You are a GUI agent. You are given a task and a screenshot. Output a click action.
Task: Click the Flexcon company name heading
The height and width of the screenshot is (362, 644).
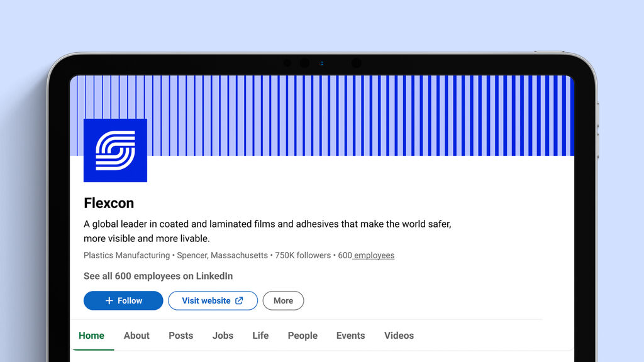(109, 203)
